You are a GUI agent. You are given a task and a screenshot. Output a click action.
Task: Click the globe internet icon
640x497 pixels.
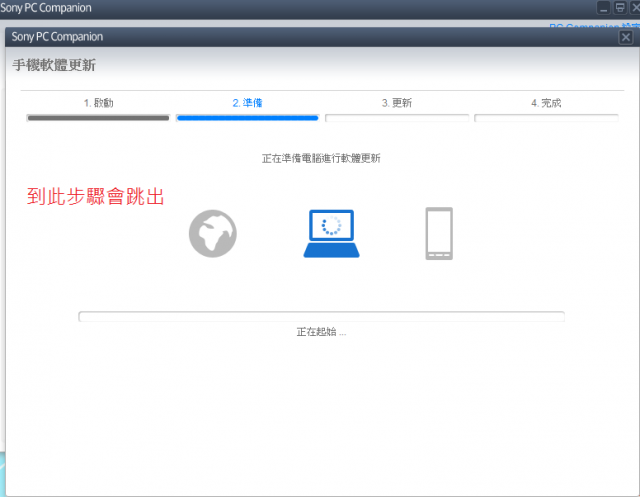[x=213, y=233]
